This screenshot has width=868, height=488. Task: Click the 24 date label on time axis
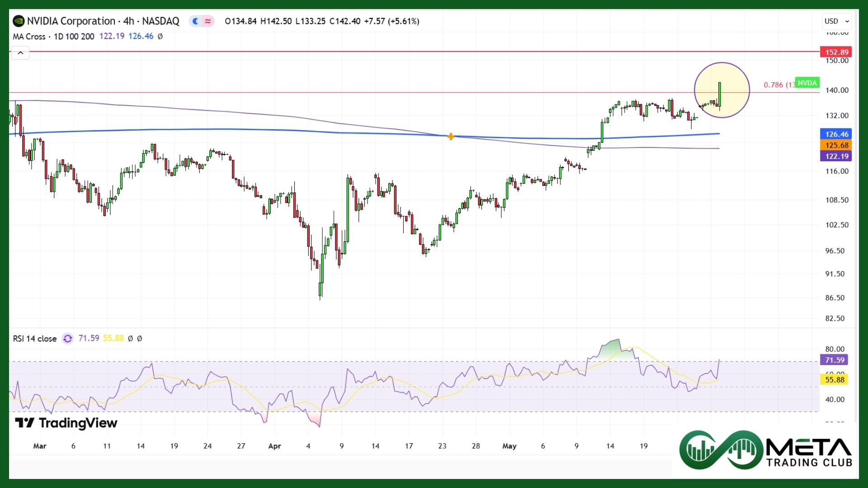pos(208,446)
